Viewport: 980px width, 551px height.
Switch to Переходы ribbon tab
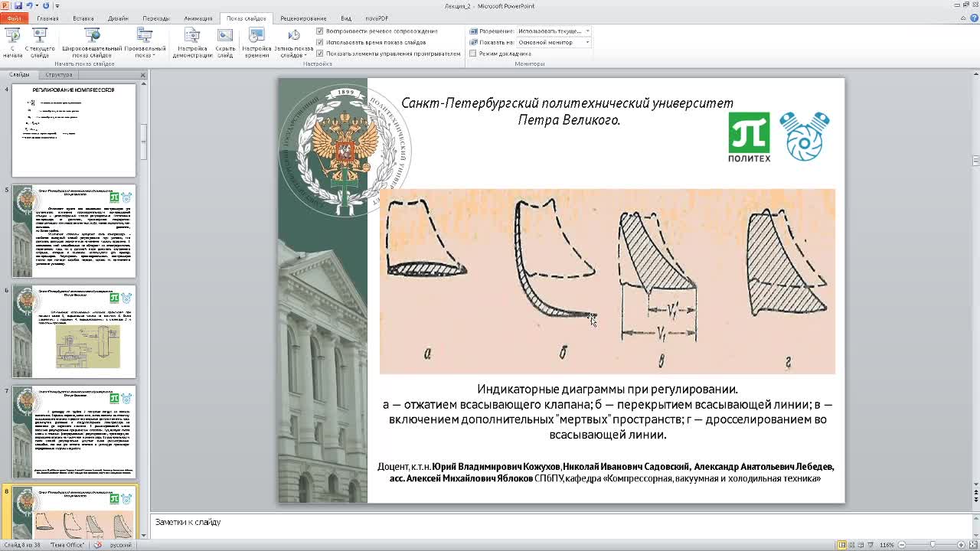coord(156,18)
